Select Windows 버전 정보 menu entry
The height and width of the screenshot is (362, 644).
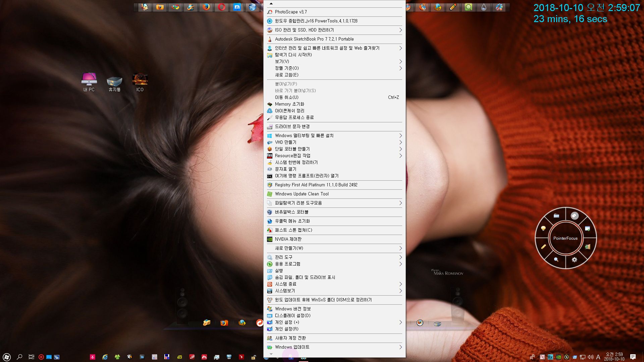(334, 309)
